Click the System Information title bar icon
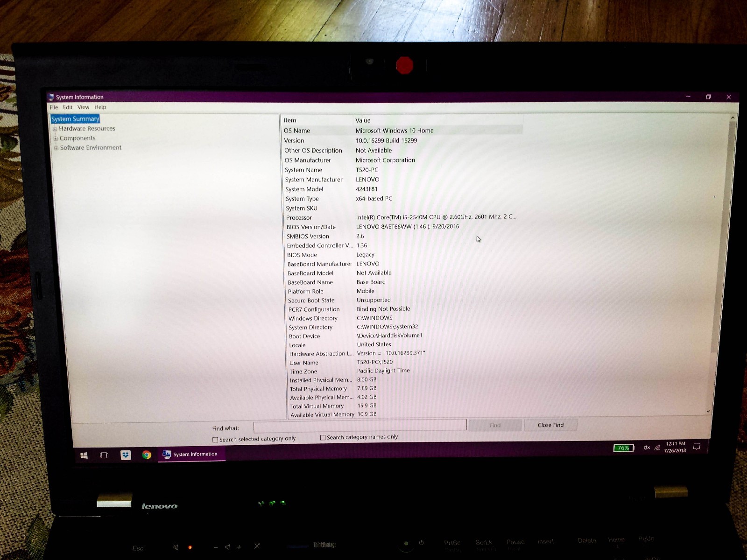This screenshot has width=747, height=560. coord(51,97)
